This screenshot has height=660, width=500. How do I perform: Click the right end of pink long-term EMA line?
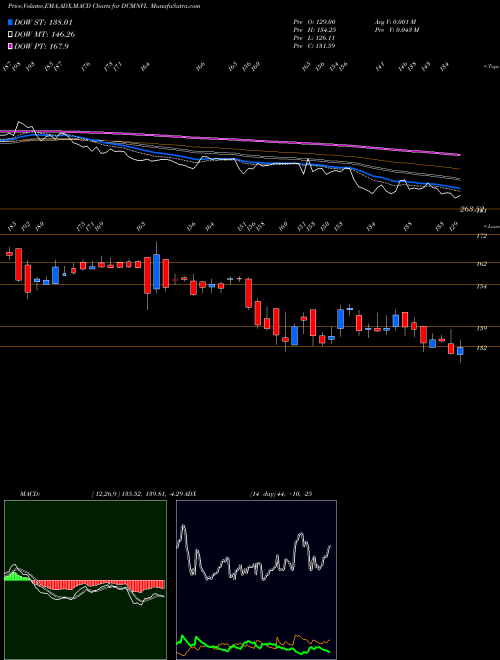point(459,155)
